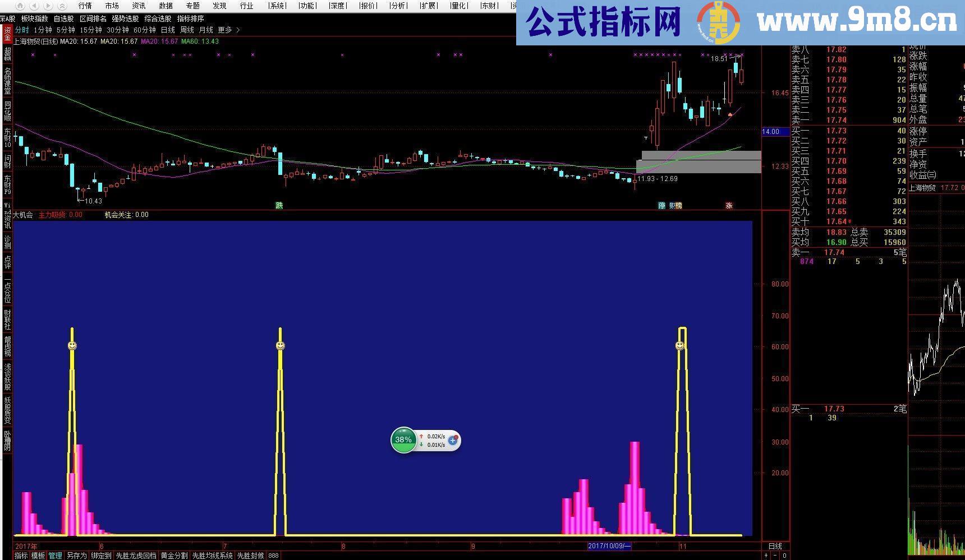Click the 黄金分割 button in the bottom bar

click(174, 556)
